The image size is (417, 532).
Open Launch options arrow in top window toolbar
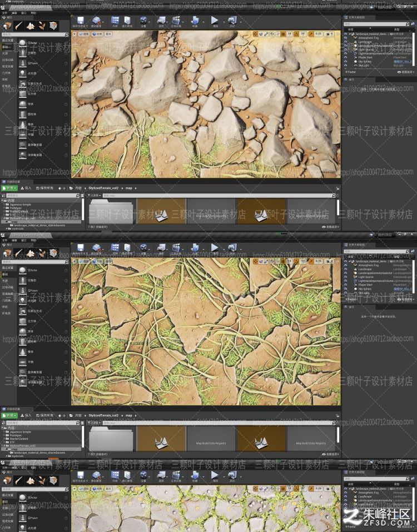(240, 21)
